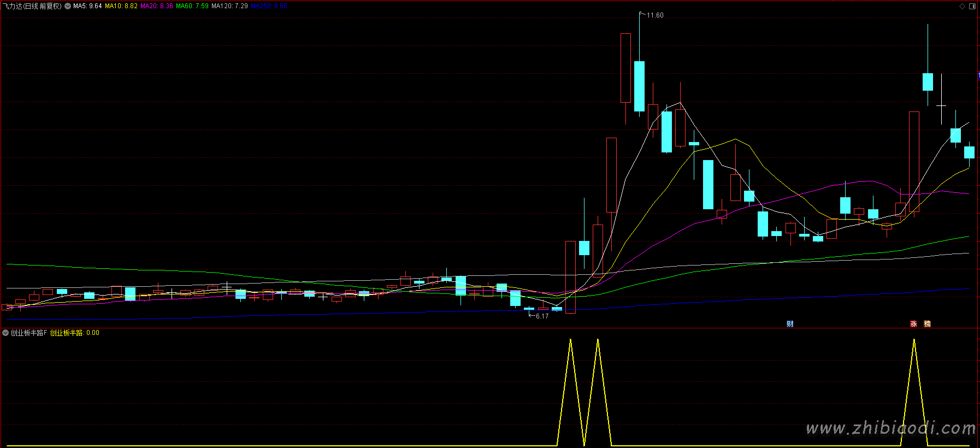Image resolution: width=980 pixels, height=448 pixels.
Task: Open the main chart indicator dropdown arrow
Action: point(68,6)
